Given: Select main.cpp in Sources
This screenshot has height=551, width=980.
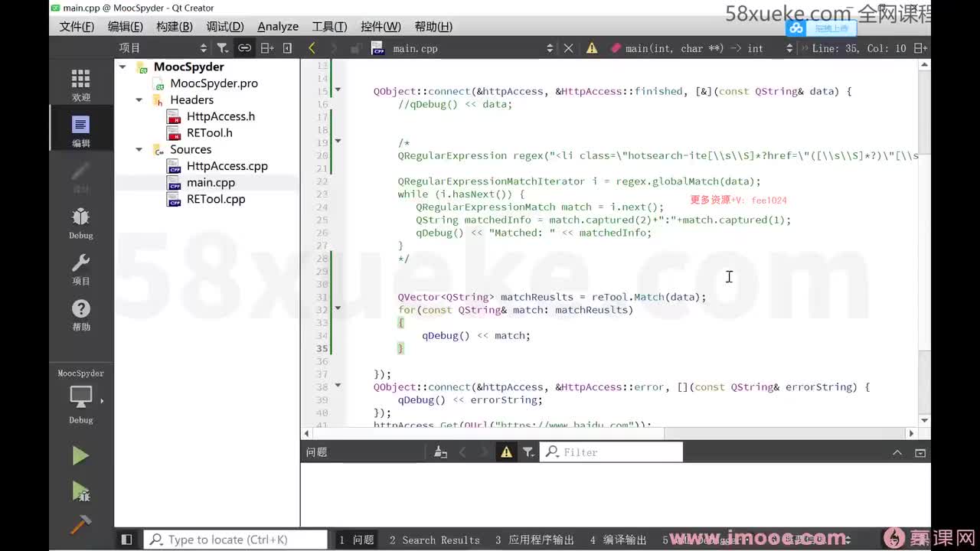Looking at the screenshot, I should pyautogui.click(x=211, y=182).
